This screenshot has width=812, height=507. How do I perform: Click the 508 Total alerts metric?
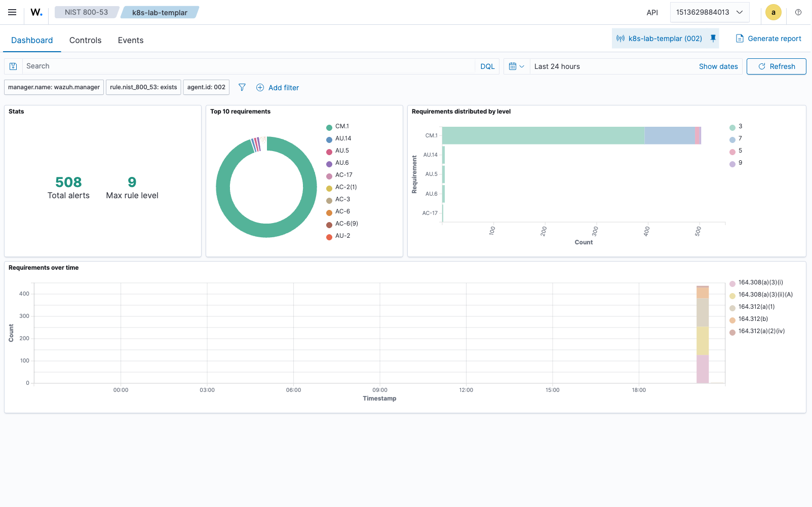[68, 188]
